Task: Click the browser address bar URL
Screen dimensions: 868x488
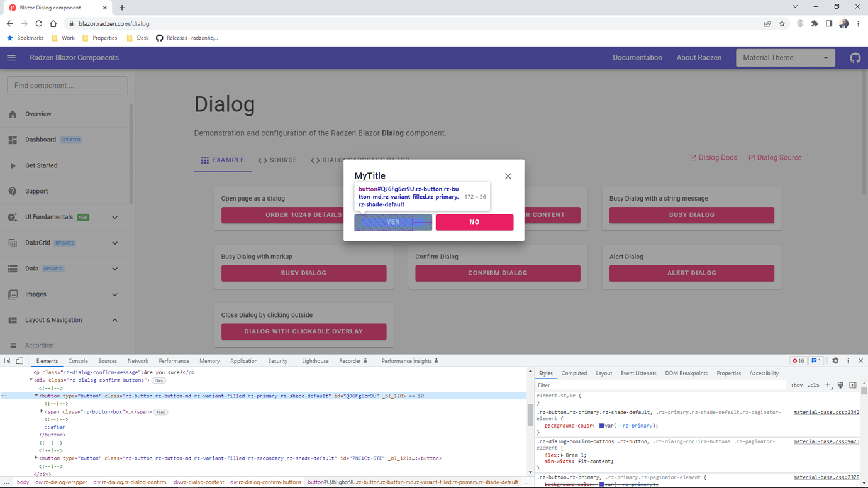Action: [x=114, y=24]
